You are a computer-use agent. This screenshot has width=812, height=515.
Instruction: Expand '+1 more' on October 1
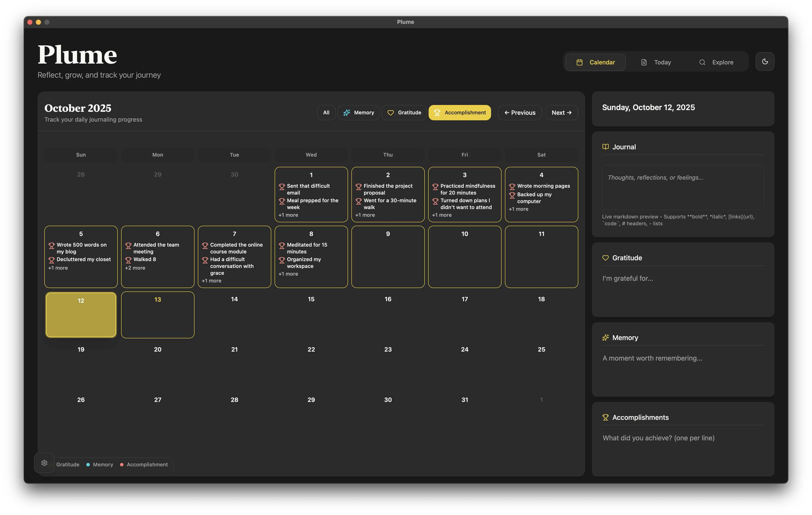(288, 215)
